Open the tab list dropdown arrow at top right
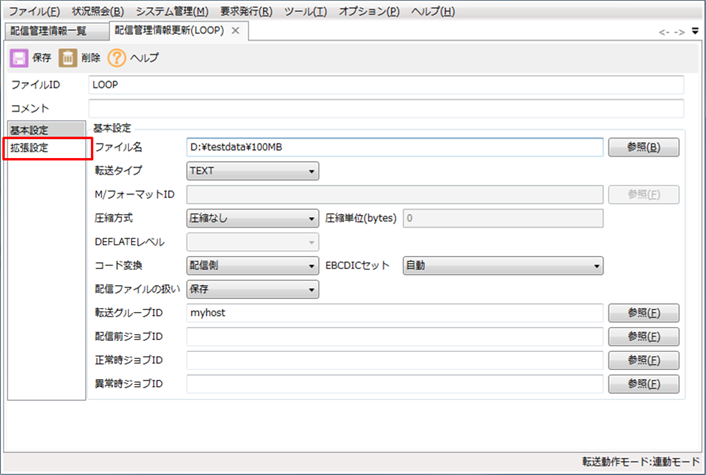Image resolution: width=706 pixels, height=475 pixels. (696, 32)
